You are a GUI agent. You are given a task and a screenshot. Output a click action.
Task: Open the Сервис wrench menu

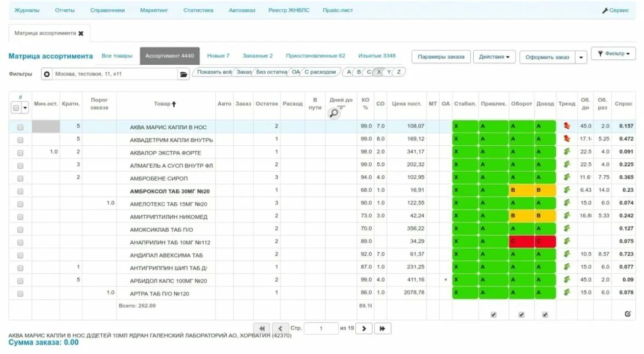click(x=616, y=10)
